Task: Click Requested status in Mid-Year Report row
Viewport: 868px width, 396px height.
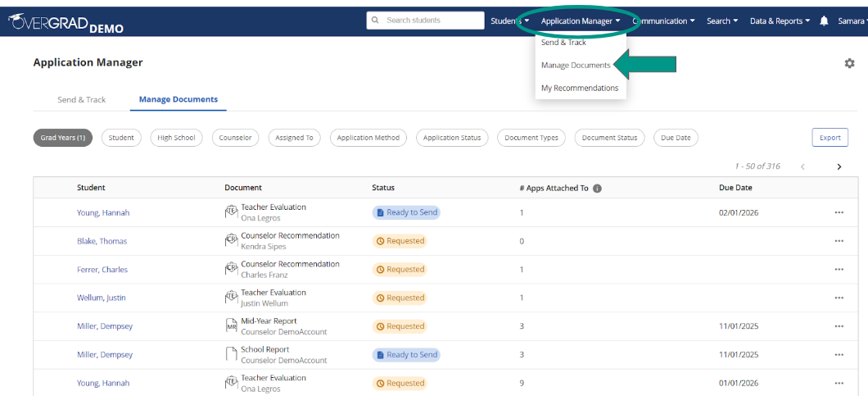Action: tap(400, 326)
